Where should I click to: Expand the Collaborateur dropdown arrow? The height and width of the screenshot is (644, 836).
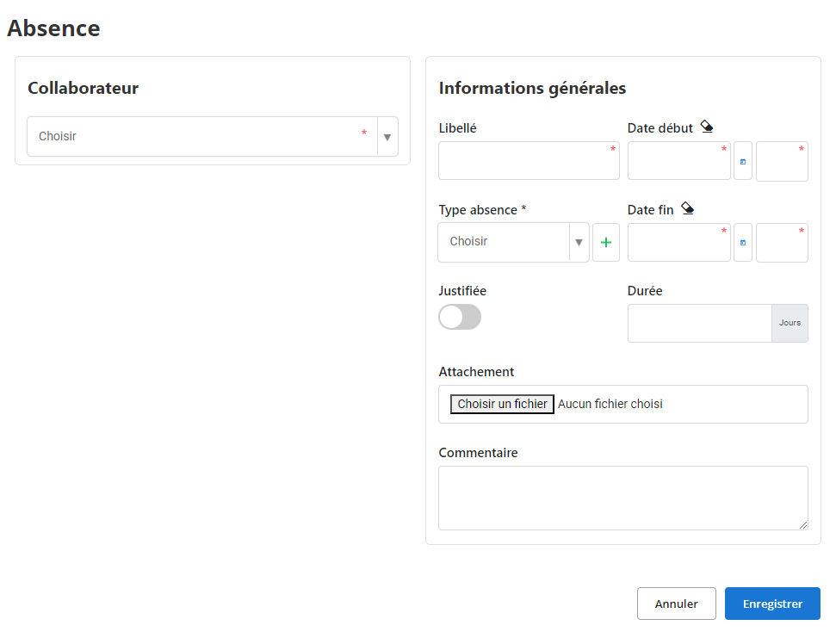pyautogui.click(x=387, y=137)
